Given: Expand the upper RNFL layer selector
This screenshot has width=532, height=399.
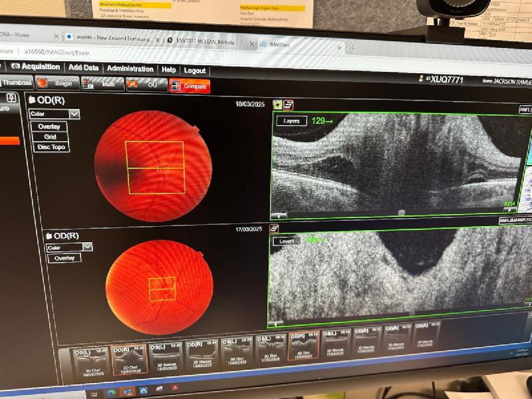Looking at the screenshot, I should coord(524,109).
